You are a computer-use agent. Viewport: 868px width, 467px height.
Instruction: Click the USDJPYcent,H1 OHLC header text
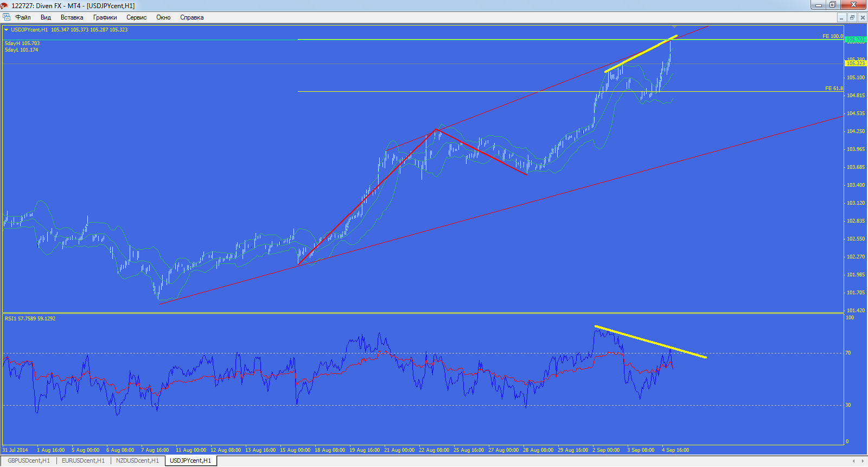pyautogui.click(x=69, y=30)
